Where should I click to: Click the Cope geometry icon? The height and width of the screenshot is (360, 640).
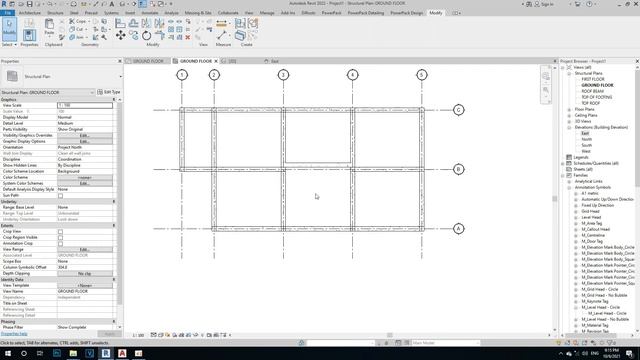72,21
